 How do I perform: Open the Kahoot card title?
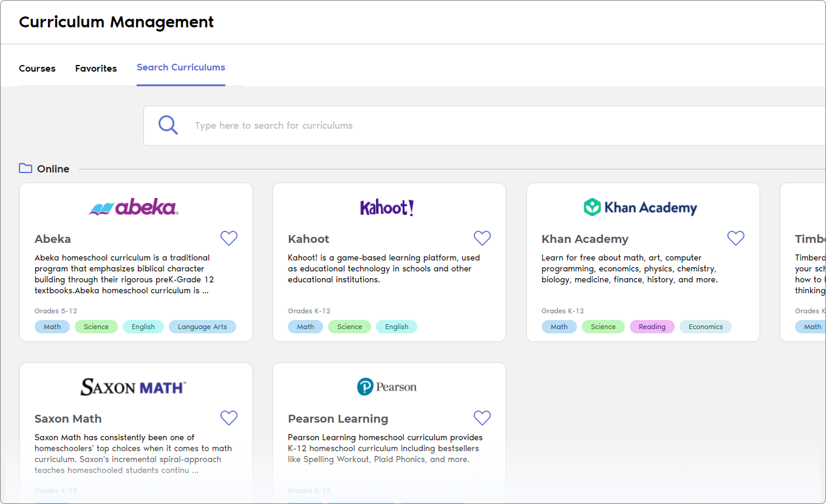point(309,239)
